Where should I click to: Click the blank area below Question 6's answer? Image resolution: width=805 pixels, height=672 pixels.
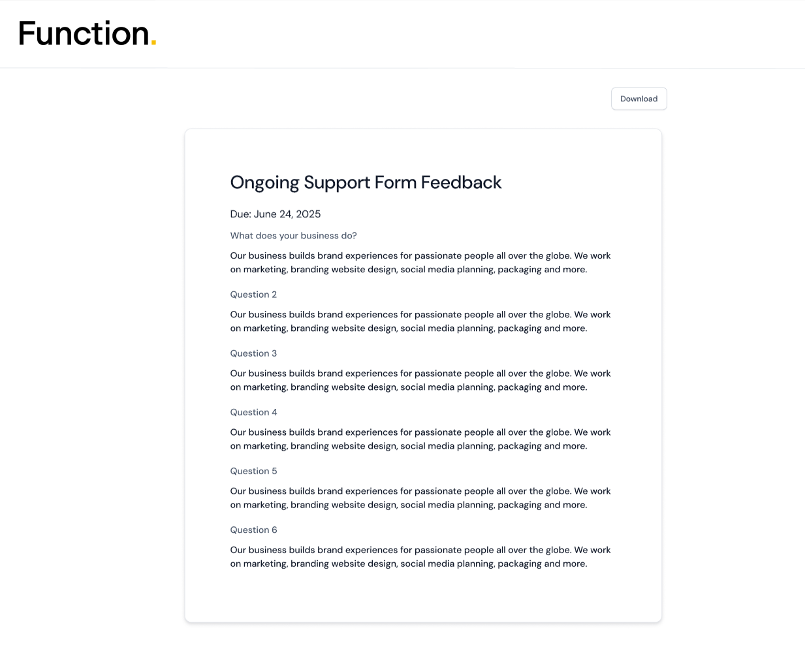[x=423, y=596]
